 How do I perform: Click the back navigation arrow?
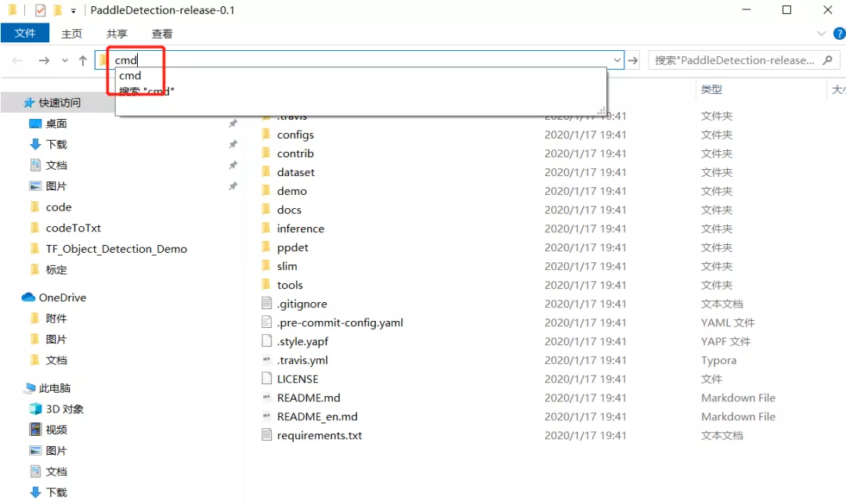[x=17, y=60]
